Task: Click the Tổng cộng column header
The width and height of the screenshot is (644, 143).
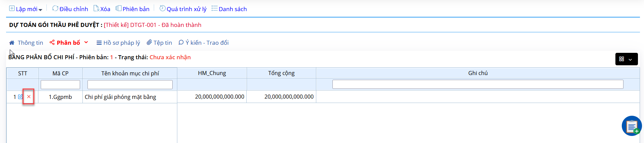Action: tap(281, 73)
